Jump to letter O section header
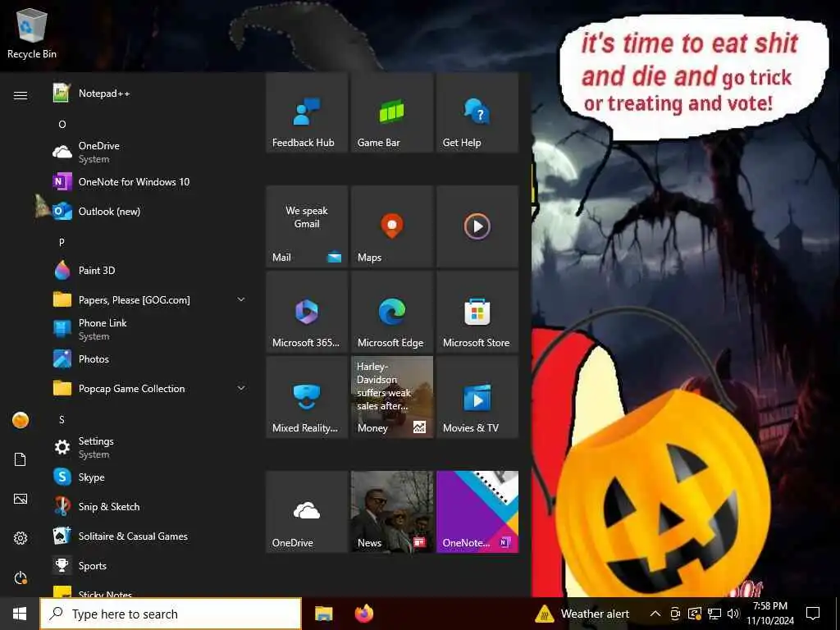Screen dimensions: 840x630 (x=62, y=125)
